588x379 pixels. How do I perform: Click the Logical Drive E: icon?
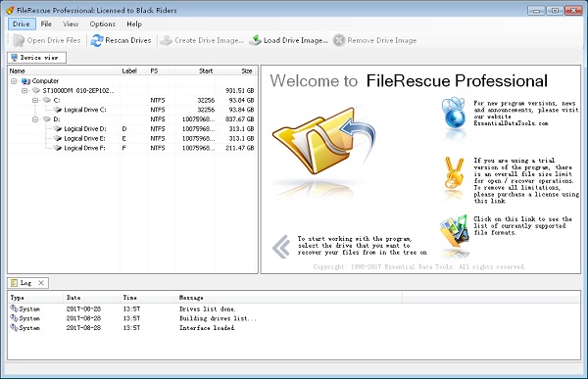(x=58, y=138)
